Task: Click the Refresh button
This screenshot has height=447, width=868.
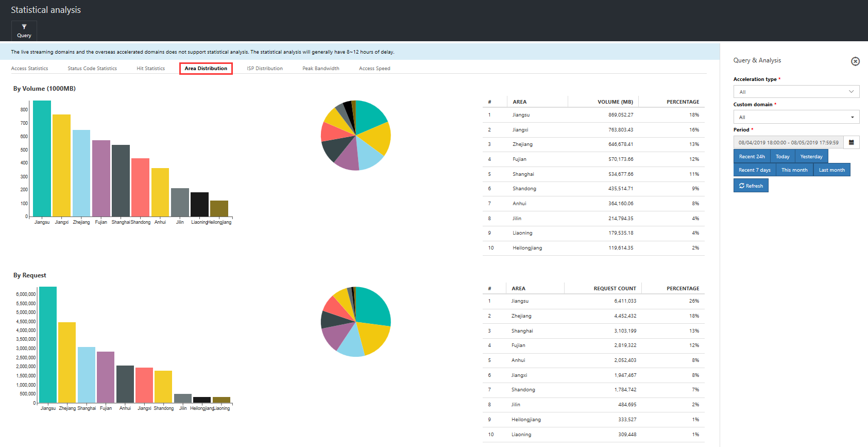Action: 751,186
